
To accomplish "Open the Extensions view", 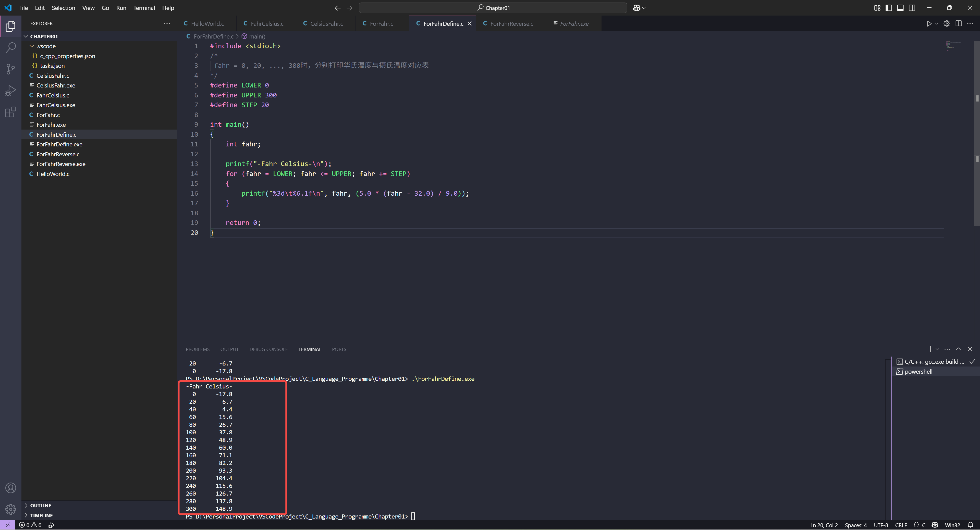I will click(x=11, y=112).
